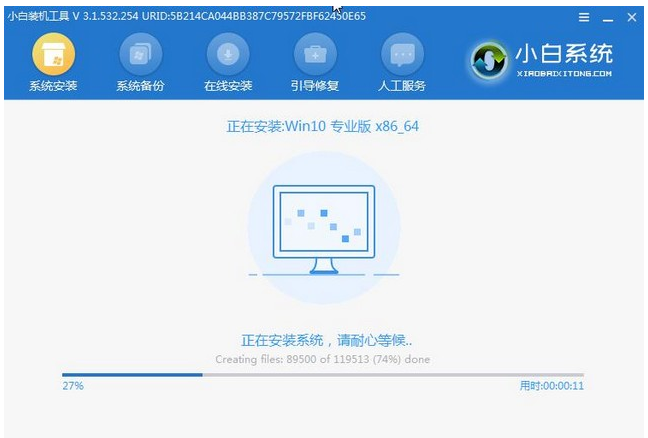Image resolution: width=648 pixels, height=438 pixels.
Task: Click the 正在安装:Win10 专业版 x86_64 heading
Action: pos(322,126)
